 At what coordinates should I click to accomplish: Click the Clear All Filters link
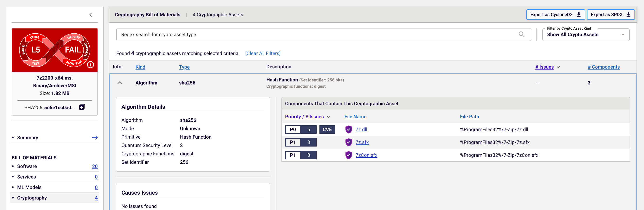pos(262,53)
